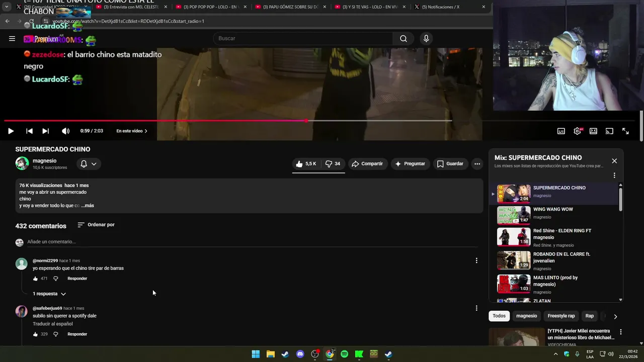This screenshot has width=644, height=362.
Task: Select the 'Rap' filter chip
Action: 590,316
